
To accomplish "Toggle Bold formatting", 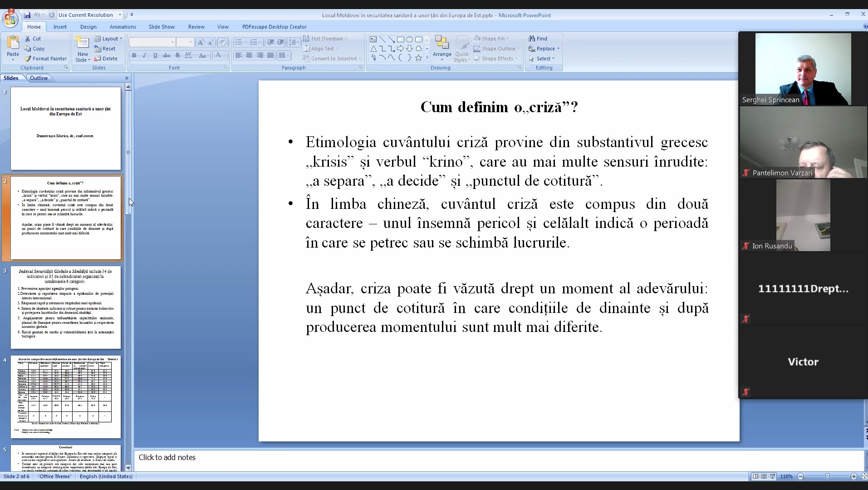I will pyautogui.click(x=134, y=55).
